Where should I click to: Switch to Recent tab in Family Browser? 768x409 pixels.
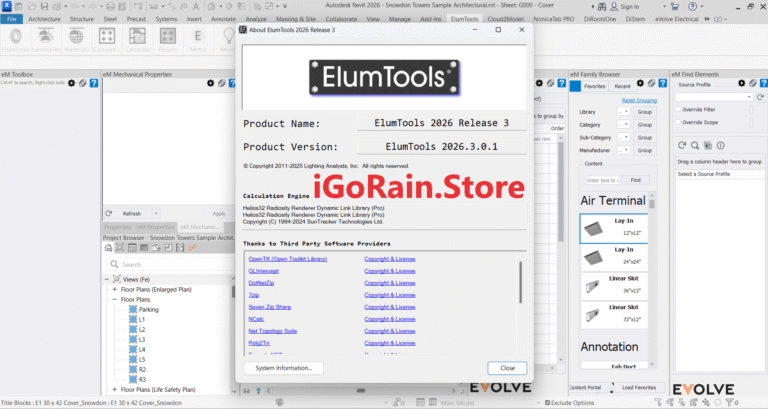point(623,86)
